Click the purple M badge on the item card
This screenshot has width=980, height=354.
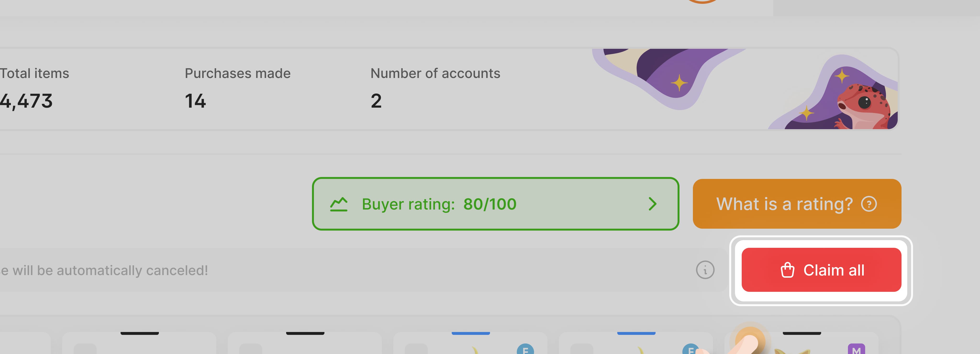856,349
